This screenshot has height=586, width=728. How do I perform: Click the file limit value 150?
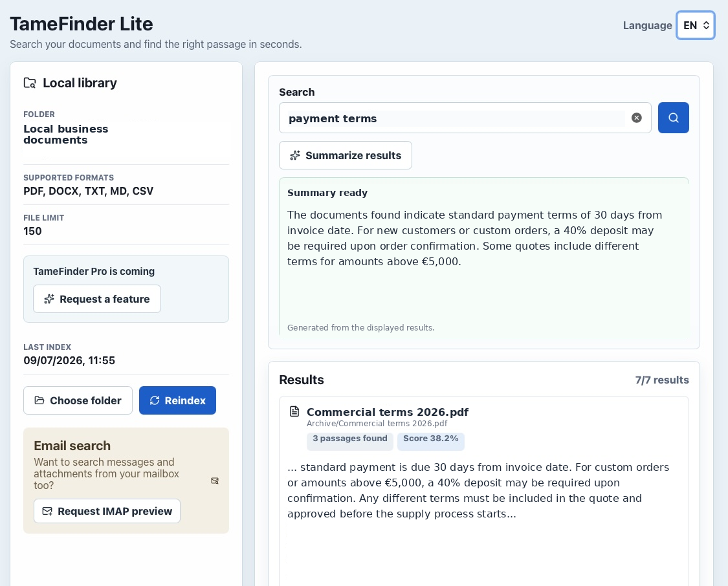[32, 231]
